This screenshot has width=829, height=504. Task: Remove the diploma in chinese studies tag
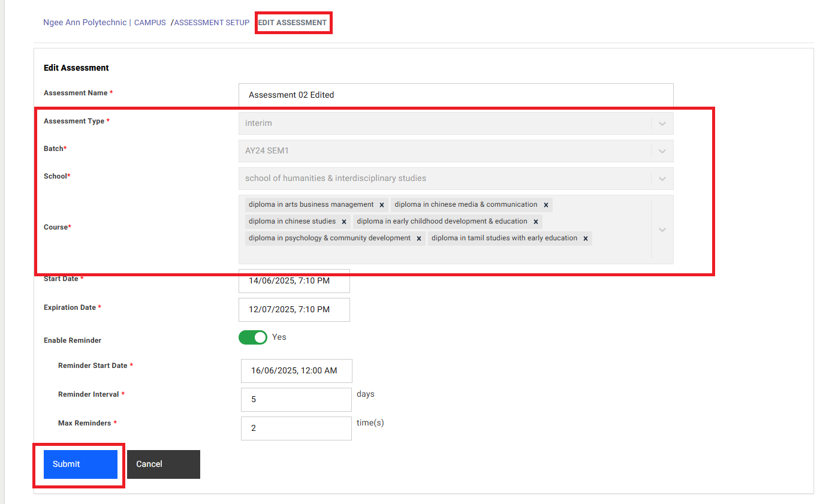click(x=344, y=222)
